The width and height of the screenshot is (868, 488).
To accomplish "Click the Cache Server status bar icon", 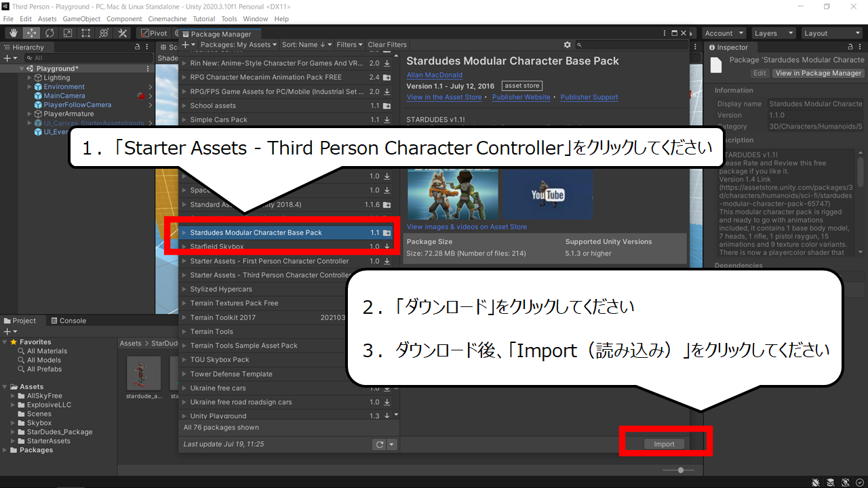I will [831, 482].
